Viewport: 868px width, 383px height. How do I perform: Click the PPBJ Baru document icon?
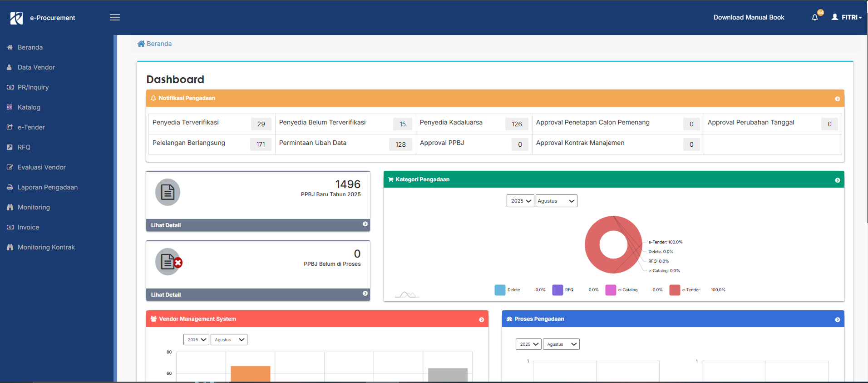point(168,192)
